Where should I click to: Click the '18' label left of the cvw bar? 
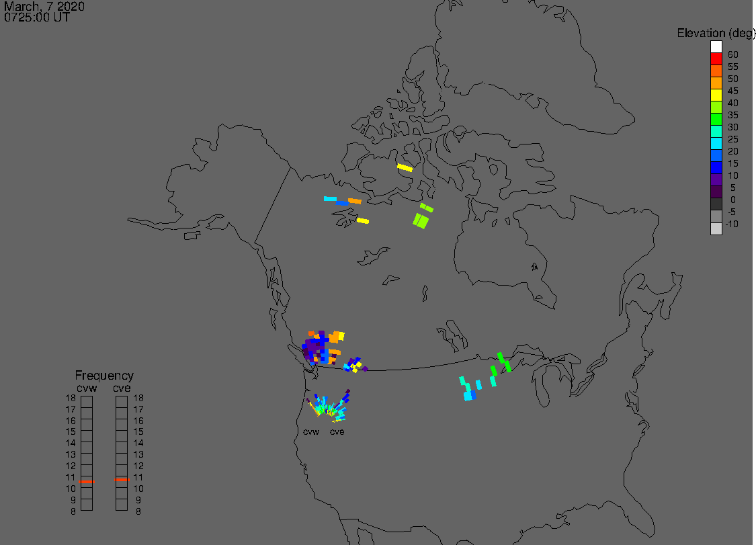click(71, 399)
